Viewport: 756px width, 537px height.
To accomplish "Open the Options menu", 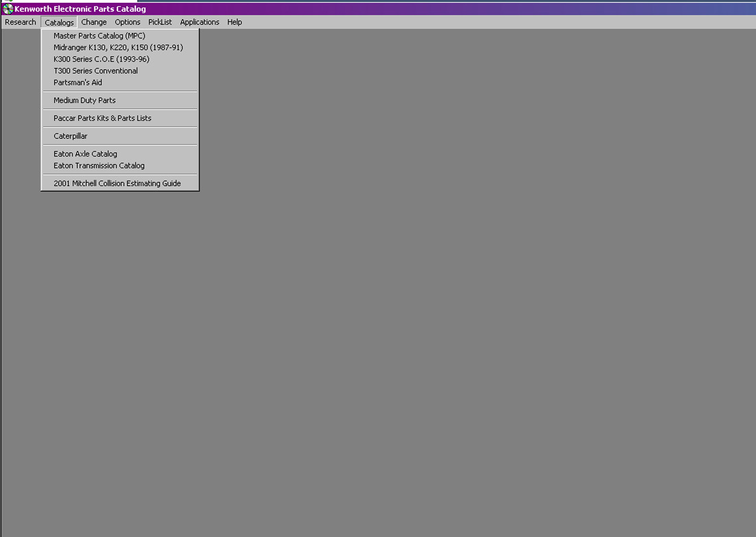I will 127,22.
